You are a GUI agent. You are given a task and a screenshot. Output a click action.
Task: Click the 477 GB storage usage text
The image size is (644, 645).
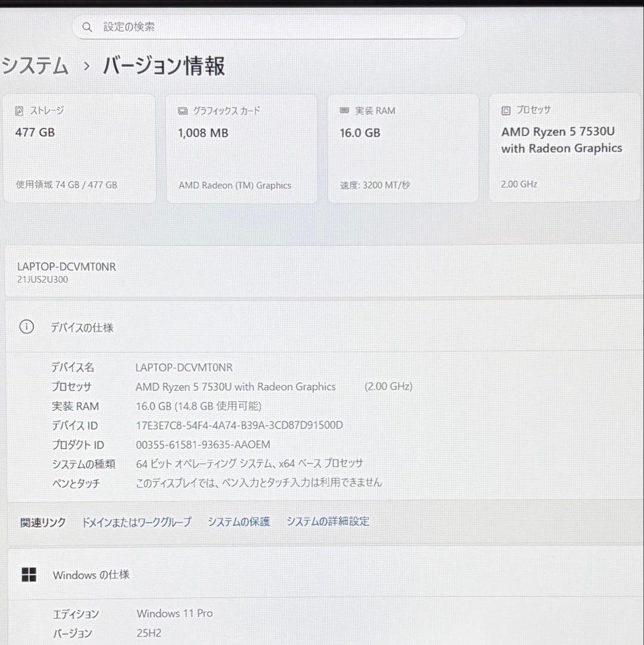(x=66, y=185)
